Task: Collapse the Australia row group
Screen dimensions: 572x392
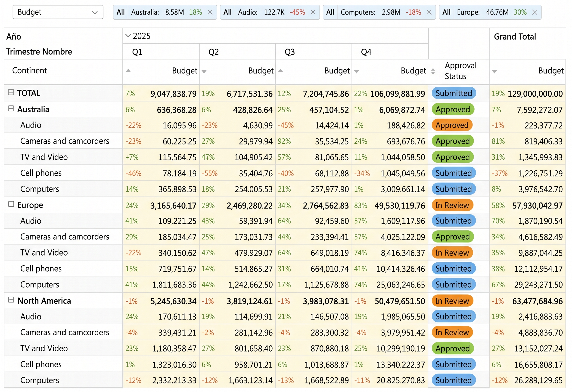Action: [11, 108]
